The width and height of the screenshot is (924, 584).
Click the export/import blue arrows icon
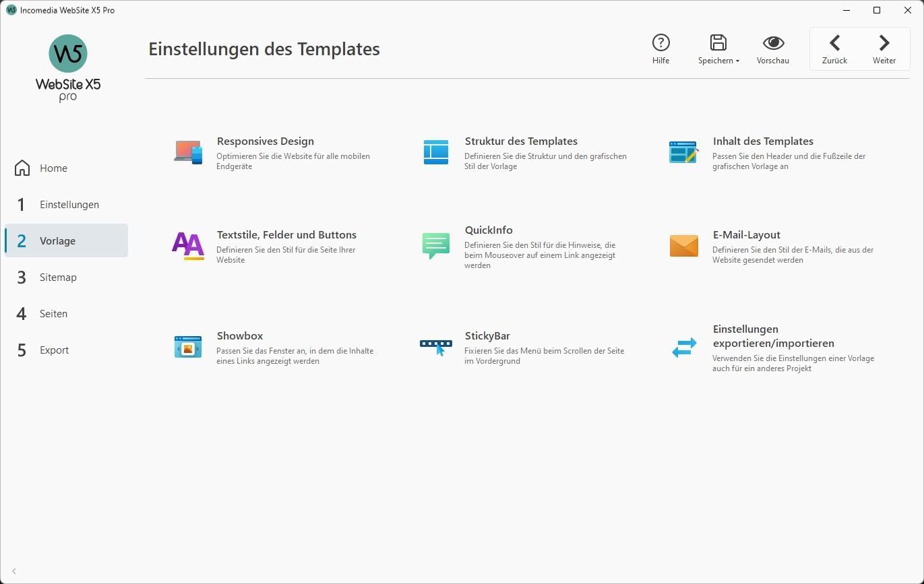coord(683,348)
